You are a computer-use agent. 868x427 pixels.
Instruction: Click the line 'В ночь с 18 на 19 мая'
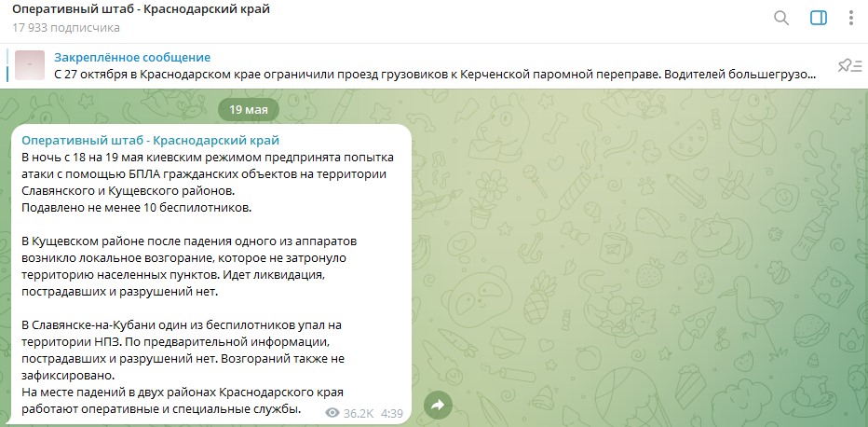pos(208,158)
